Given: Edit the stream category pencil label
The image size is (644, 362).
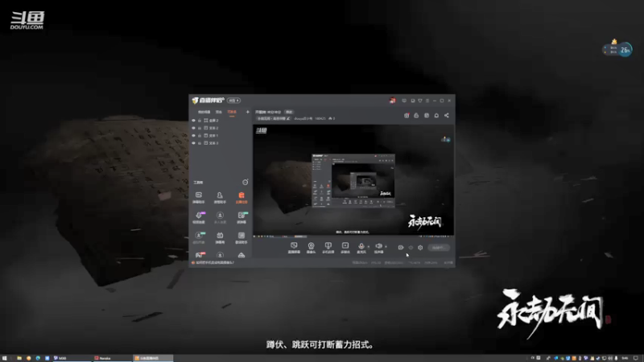Looking at the screenshot, I should click(274, 118).
